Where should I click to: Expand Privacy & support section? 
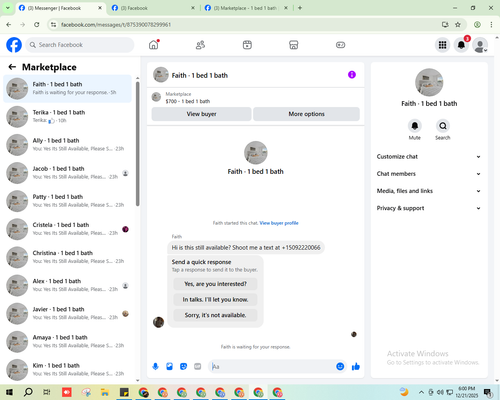pyautogui.click(x=429, y=208)
